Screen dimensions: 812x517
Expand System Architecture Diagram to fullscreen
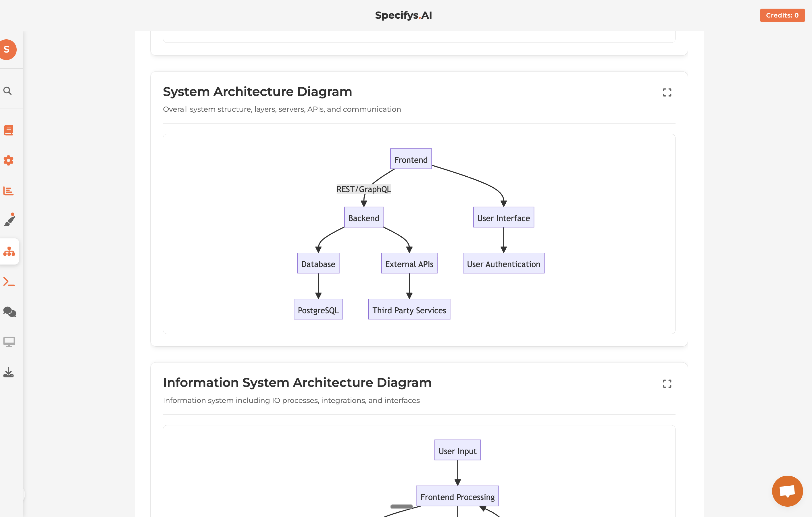point(667,92)
